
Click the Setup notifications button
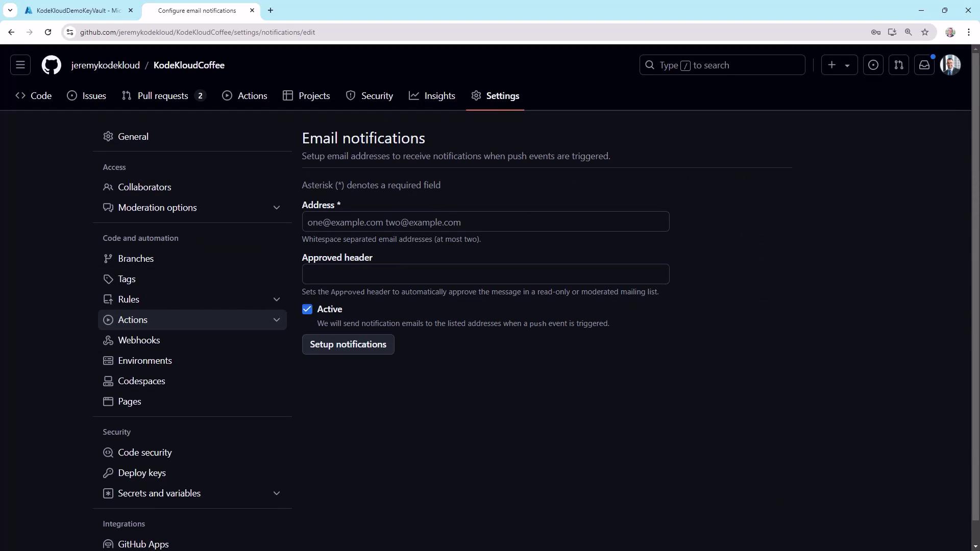[348, 344]
